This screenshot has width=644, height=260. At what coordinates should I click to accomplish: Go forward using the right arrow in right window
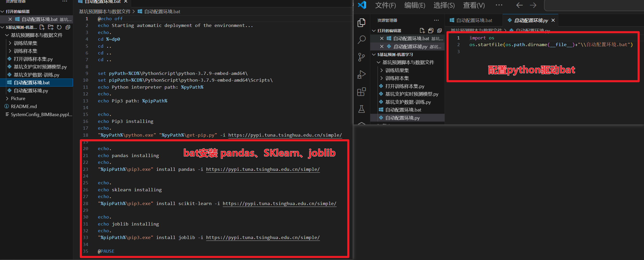[533, 5]
